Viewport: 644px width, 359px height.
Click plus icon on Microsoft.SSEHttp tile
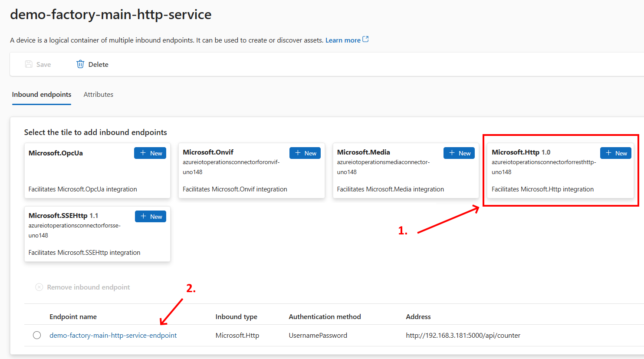point(143,216)
